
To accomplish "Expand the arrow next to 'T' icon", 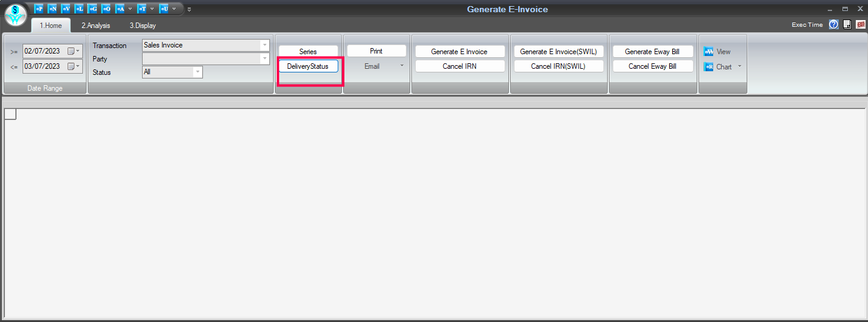I will tap(152, 9).
